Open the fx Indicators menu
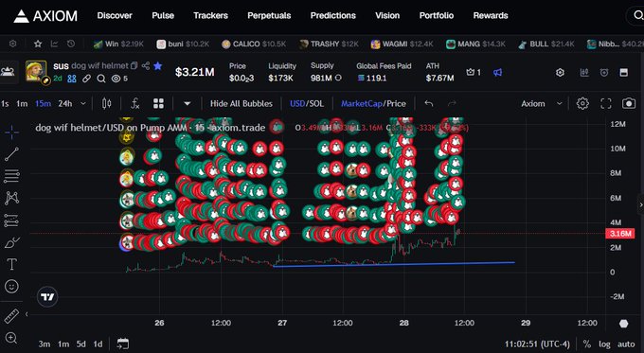This screenshot has height=353, width=644. 135,104
